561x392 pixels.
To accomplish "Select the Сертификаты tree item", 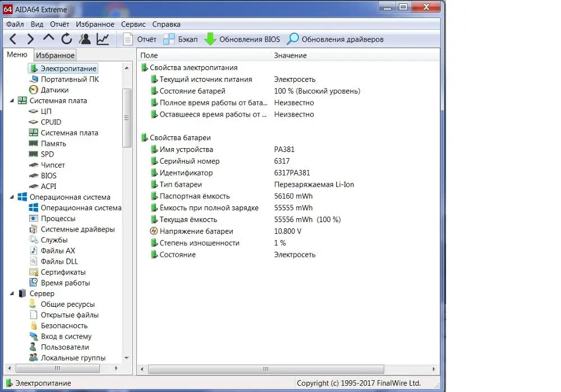I will tap(57, 272).
